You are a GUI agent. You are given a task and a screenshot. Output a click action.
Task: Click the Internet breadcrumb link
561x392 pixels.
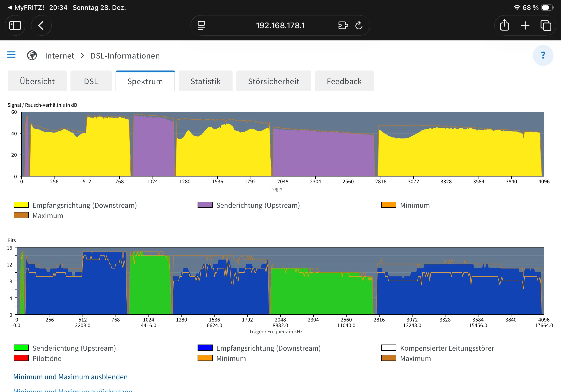60,56
